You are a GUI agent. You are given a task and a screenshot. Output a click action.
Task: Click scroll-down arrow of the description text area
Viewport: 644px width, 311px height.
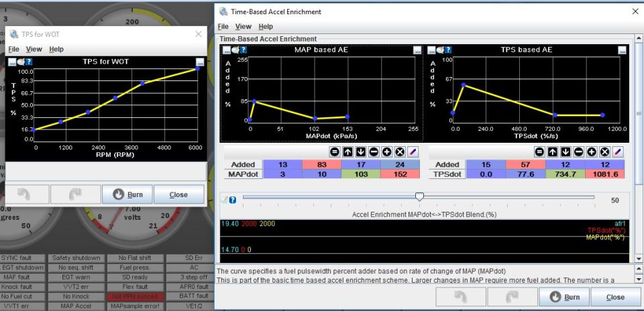[639, 279]
